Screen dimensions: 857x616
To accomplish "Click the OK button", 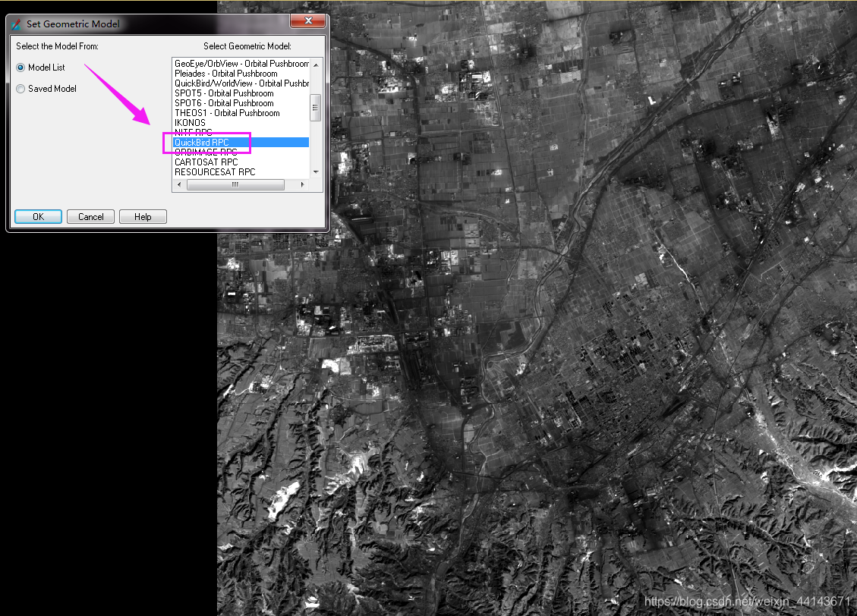I will click(38, 217).
